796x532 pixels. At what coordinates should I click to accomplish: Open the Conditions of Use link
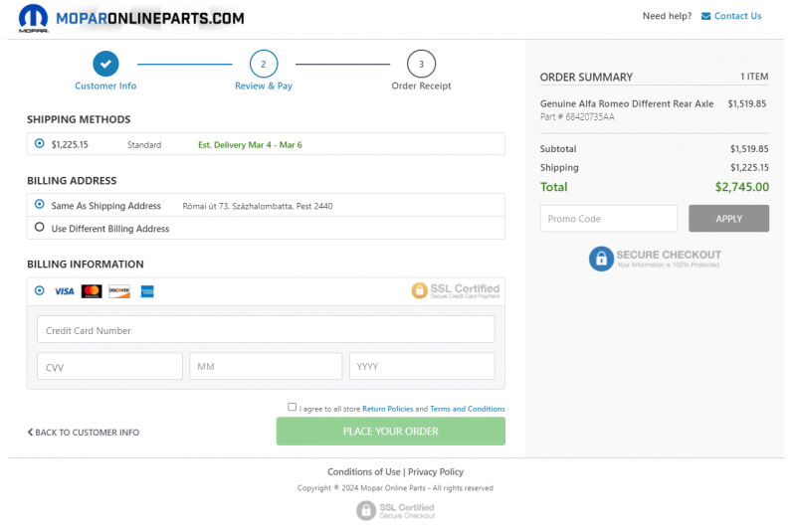pos(363,472)
